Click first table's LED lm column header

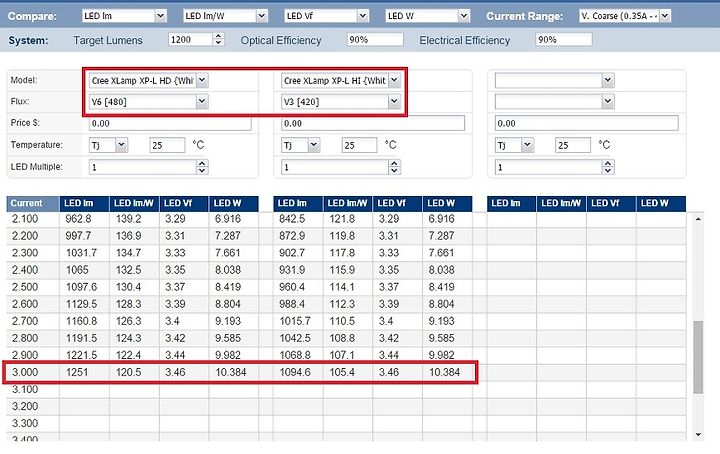[84, 203]
